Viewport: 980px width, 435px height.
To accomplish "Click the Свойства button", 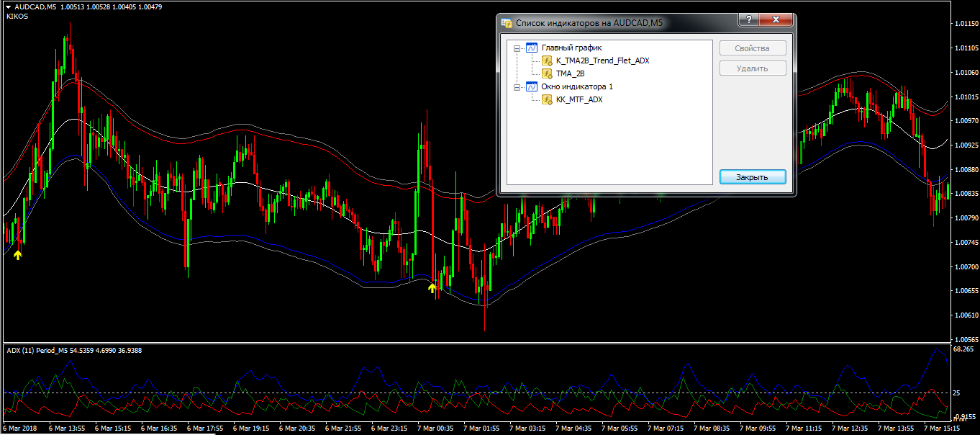I will (753, 48).
